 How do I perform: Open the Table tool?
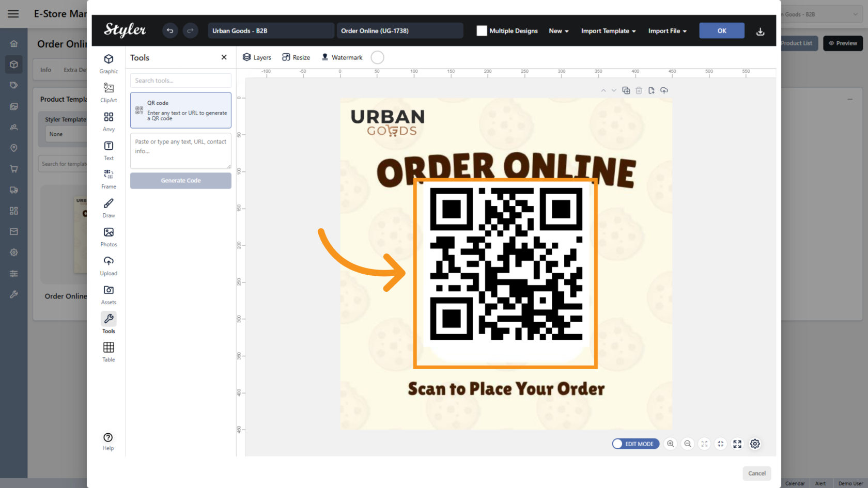click(109, 352)
